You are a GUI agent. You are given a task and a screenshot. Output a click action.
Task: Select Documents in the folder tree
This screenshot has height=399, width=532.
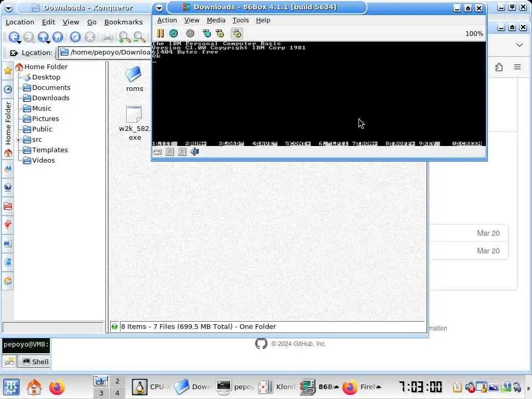pyautogui.click(x=51, y=87)
